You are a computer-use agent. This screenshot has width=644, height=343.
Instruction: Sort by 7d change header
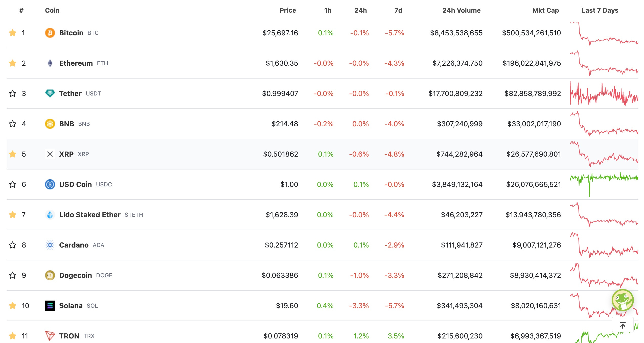pos(398,10)
